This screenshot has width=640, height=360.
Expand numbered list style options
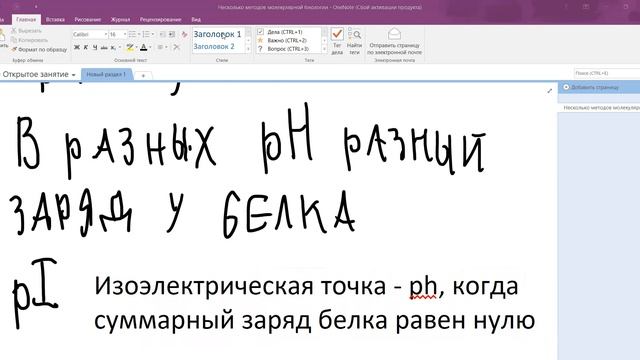point(153,34)
